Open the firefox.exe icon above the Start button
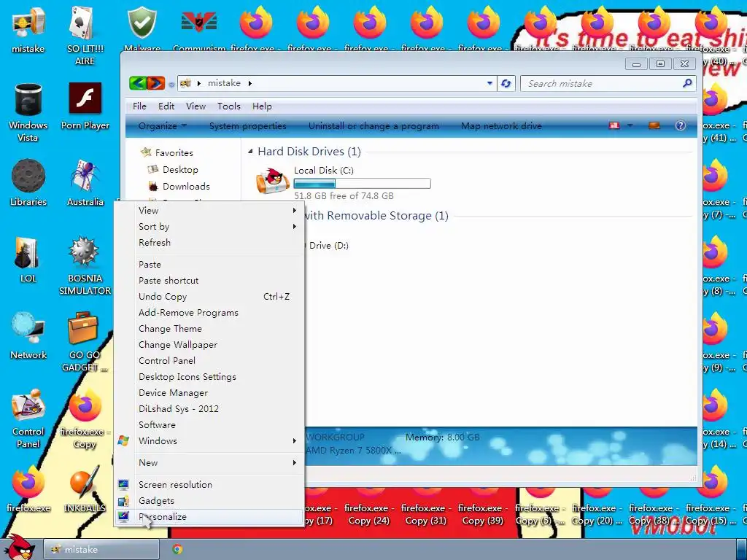The height and width of the screenshot is (560, 747). coord(28,489)
